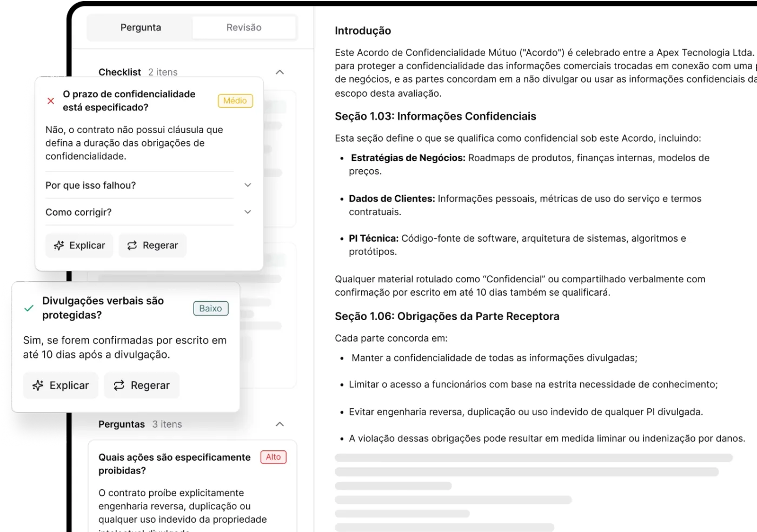757x532 pixels.
Task: Click the Baixo severity badge
Action: pos(210,308)
